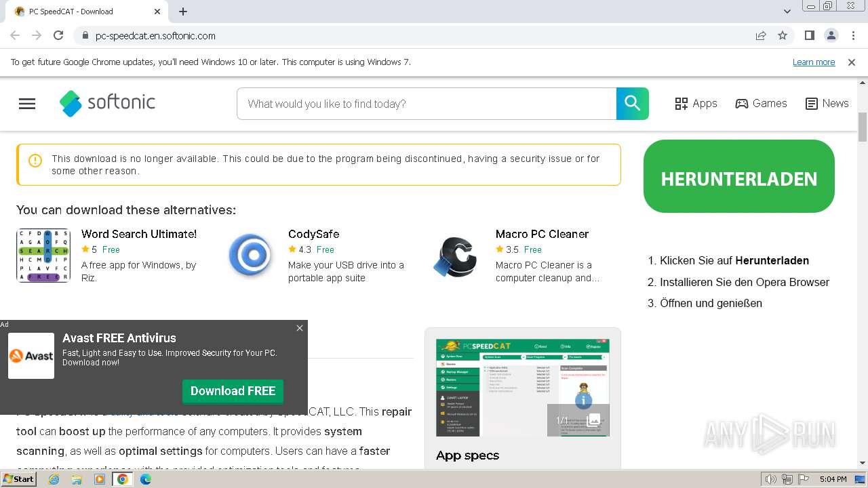Click the download unavailable warning icon
This screenshot has height=488, width=868.
[35, 161]
